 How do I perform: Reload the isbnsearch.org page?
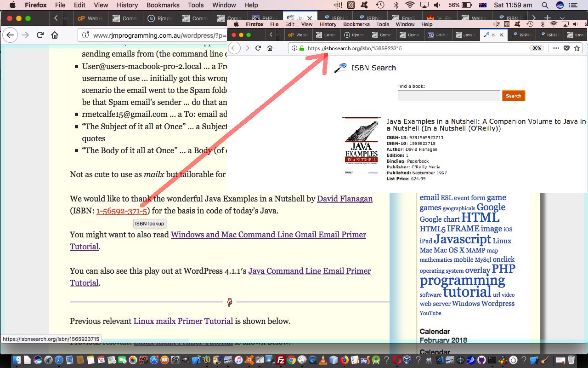tap(258, 48)
